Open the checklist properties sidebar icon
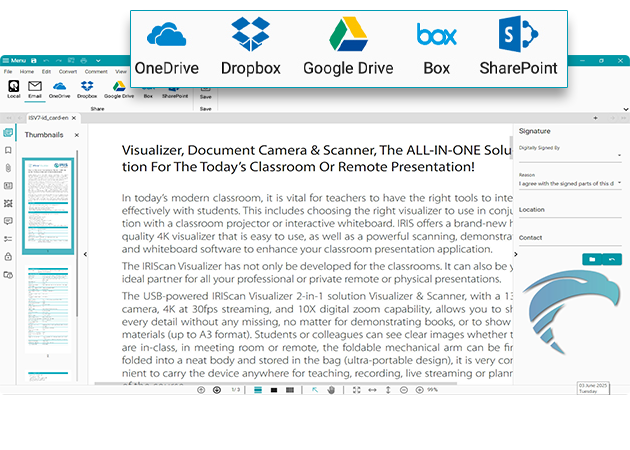 [x=8, y=239]
